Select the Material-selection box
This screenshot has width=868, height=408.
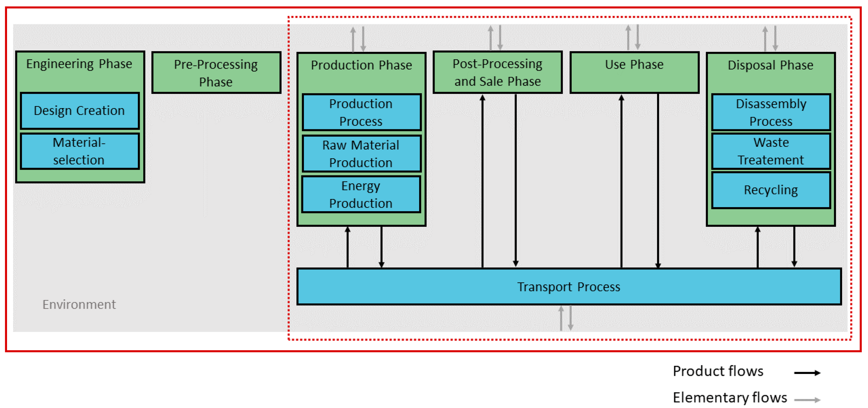79,151
